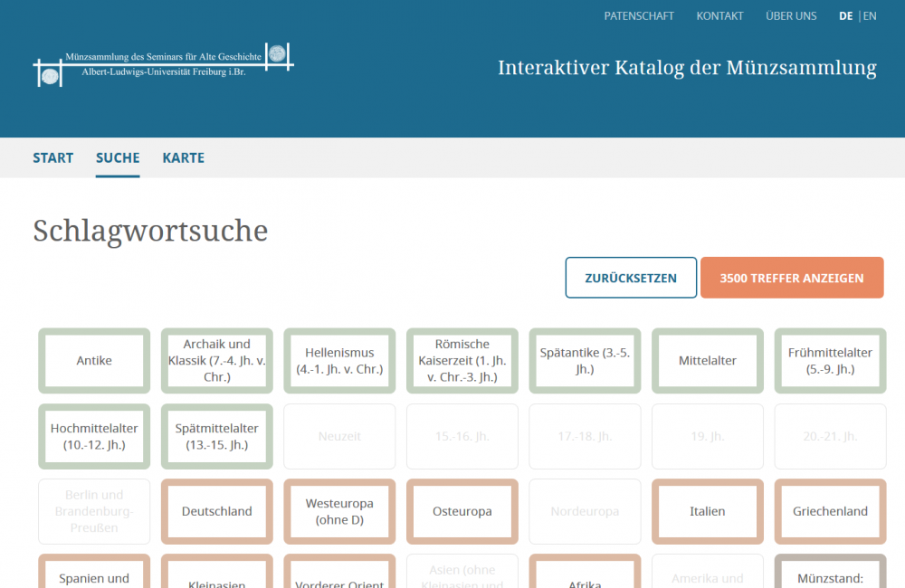Image resolution: width=905 pixels, height=588 pixels.
Task: Open the ÜBER UNS page
Action: click(790, 15)
